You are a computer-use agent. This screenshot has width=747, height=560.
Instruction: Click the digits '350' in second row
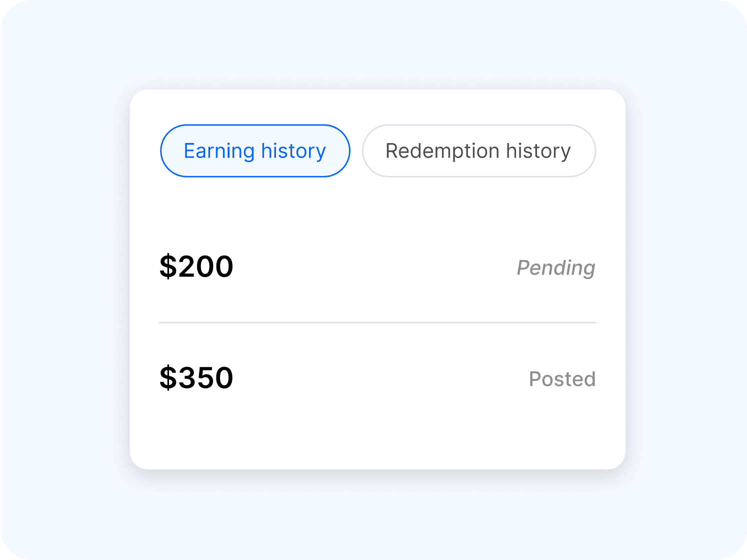[x=205, y=378]
